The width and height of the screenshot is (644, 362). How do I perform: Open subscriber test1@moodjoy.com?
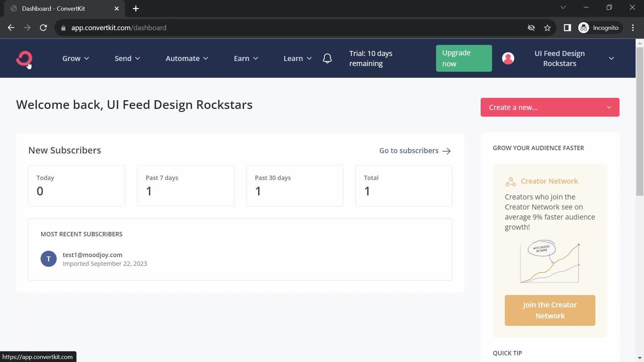(93, 255)
